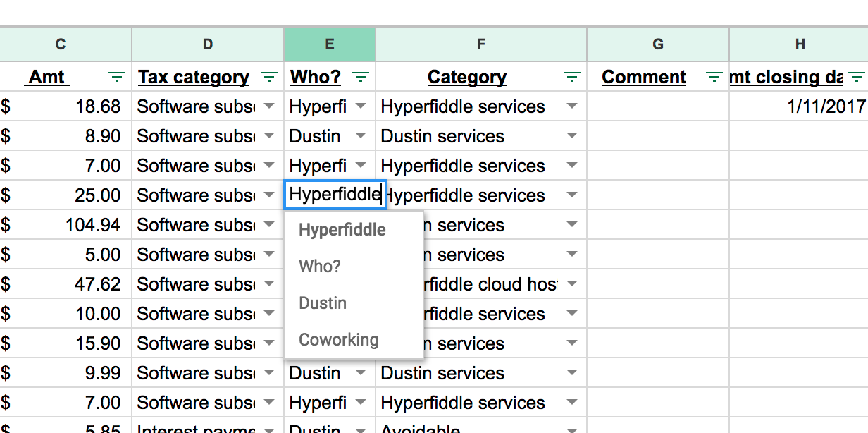Select column F header
The width and height of the screenshot is (868, 433).
(481, 44)
